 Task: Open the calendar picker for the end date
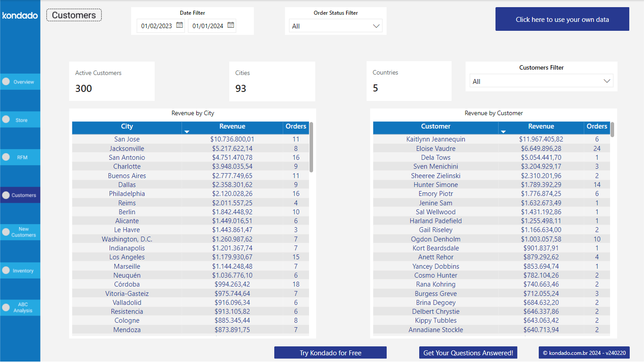tap(231, 25)
